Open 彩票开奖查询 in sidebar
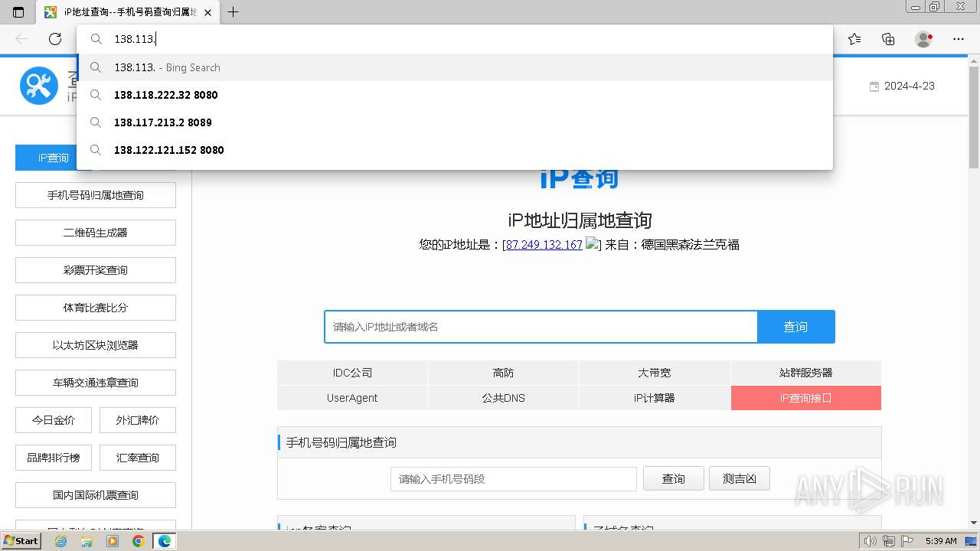980x551 pixels. [96, 270]
